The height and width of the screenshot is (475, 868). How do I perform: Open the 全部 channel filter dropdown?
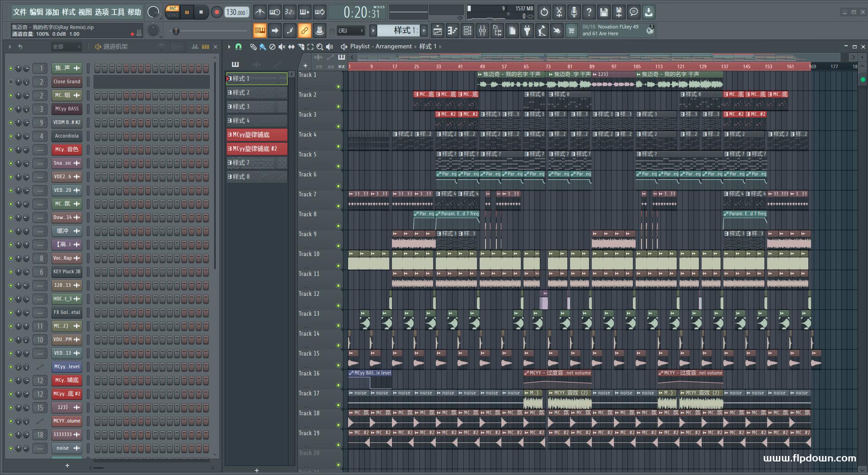(66, 47)
